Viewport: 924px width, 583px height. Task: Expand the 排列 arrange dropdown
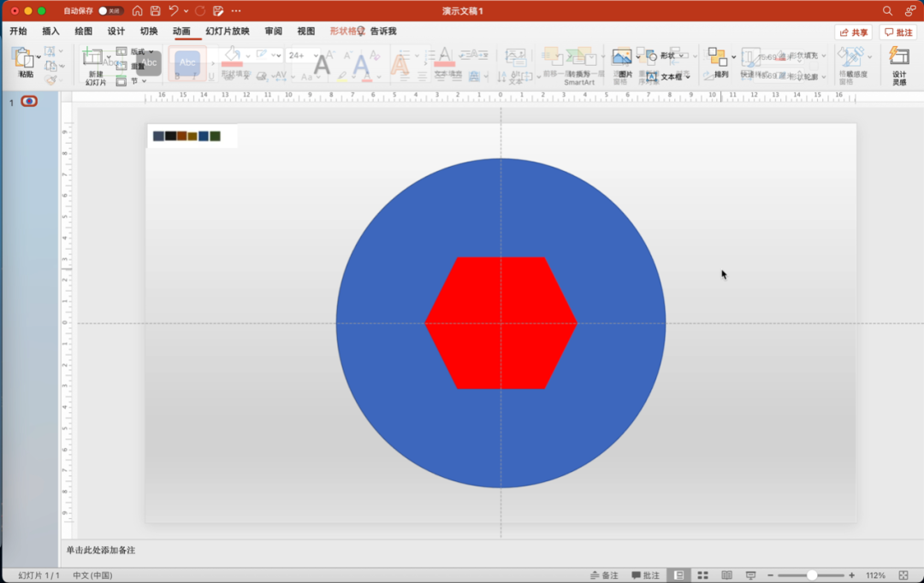[x=733, y=57]
